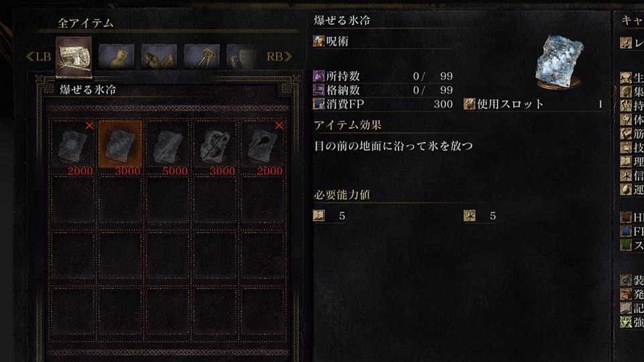Open the pouch consumables category tab

(116, 56)
